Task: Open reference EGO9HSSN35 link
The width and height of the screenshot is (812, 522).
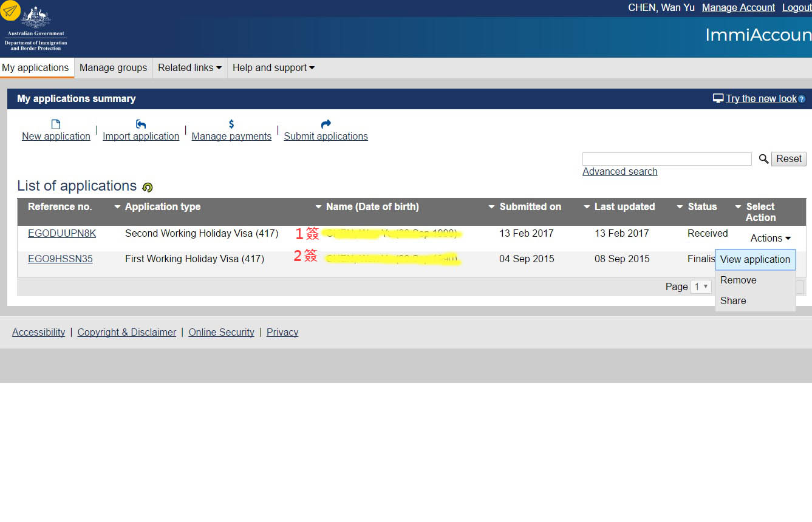Action: (60, 259)
